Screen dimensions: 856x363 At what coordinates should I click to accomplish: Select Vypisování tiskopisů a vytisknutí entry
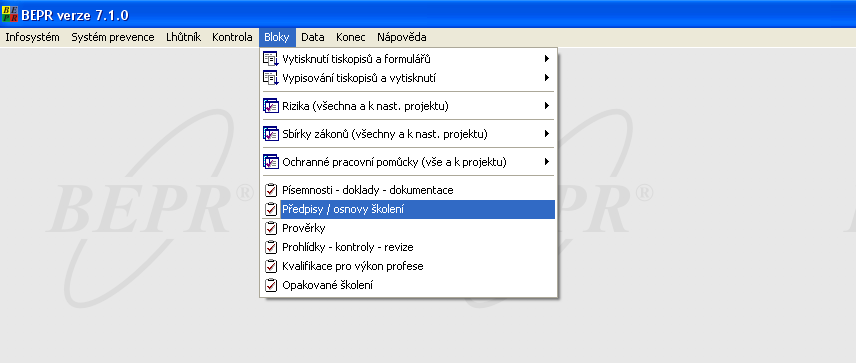[408, 78]
